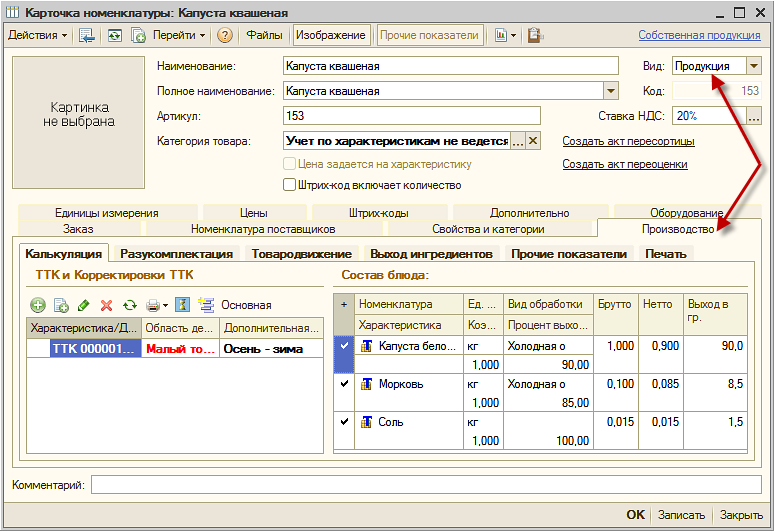Click the Соль item icon
Screen dimensions: 774x531
(366, 422)
